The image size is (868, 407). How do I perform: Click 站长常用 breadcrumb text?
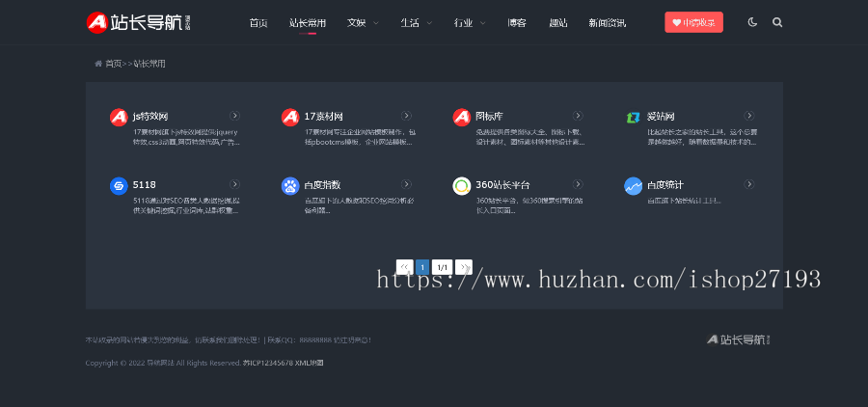[x=149, y=64]
